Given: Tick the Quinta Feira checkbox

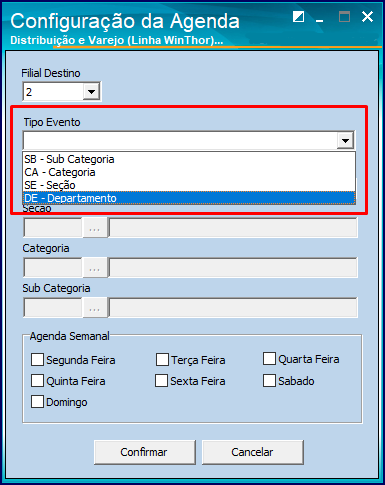Looking at the screenshot, I should pos(37,381).
